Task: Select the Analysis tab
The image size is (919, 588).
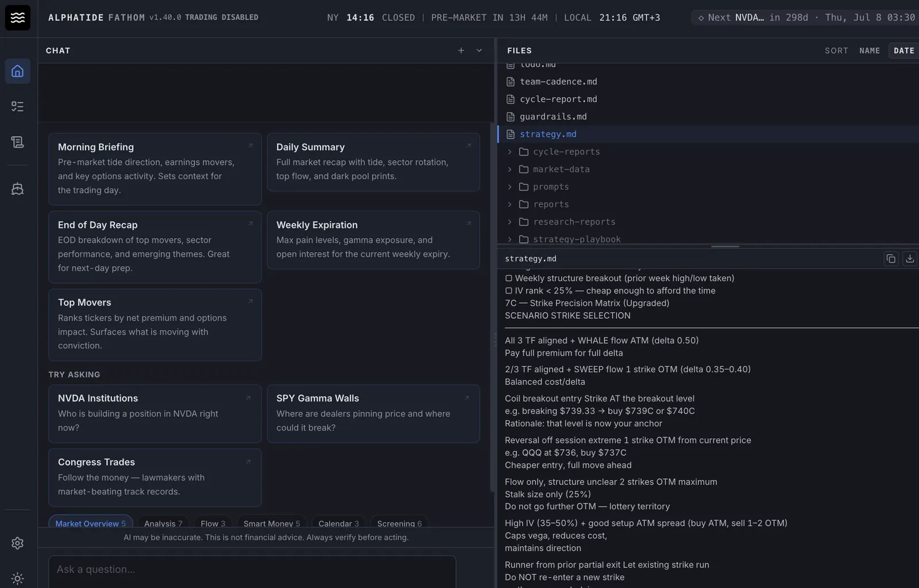Action: pos(163,523)
